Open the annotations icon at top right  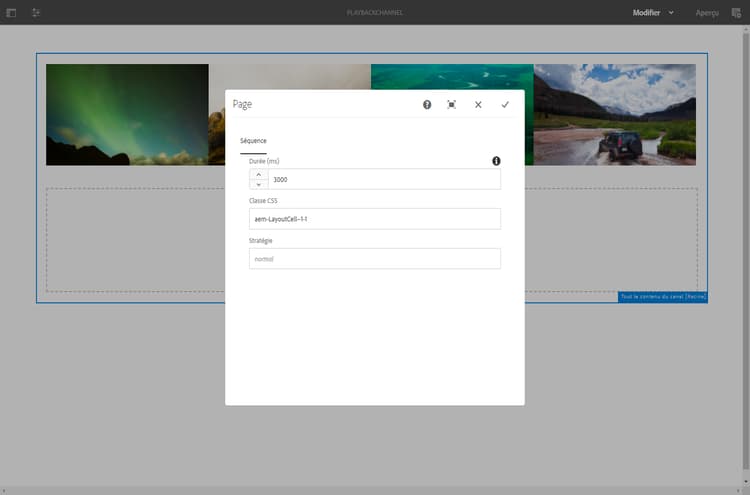tap(737, 13)
